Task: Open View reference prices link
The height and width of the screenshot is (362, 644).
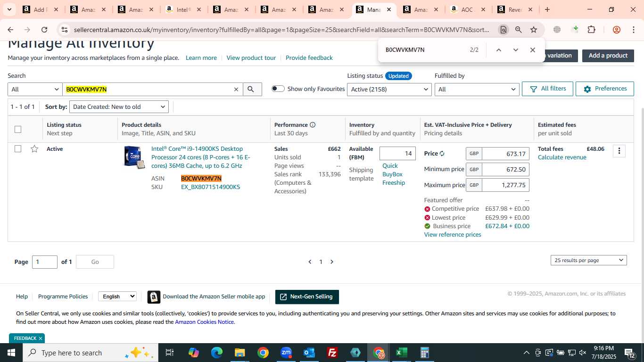Action: (453, 235)
